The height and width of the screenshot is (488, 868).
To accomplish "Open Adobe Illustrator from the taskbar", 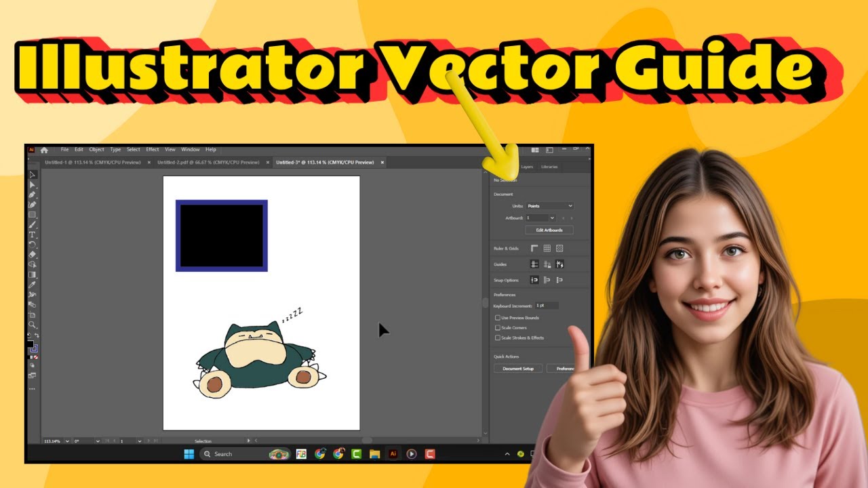I will click(x=393, y=454).
